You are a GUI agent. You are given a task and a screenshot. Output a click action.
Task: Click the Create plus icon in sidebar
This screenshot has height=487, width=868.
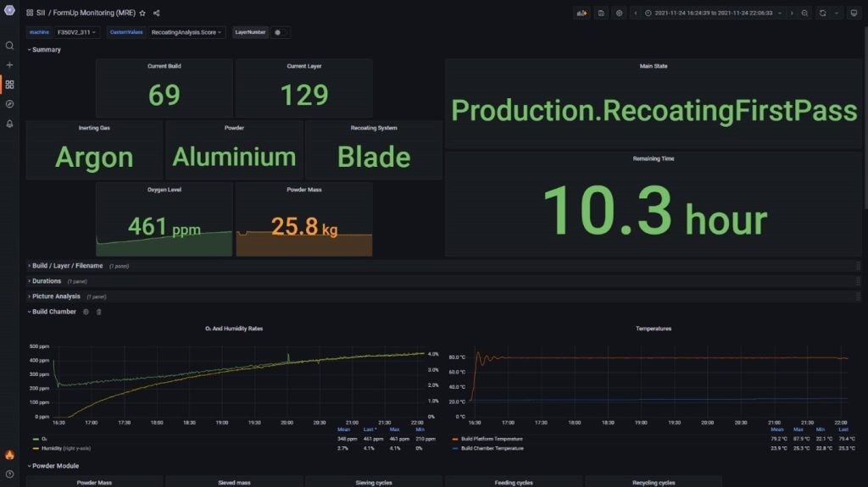click(9, 65)
